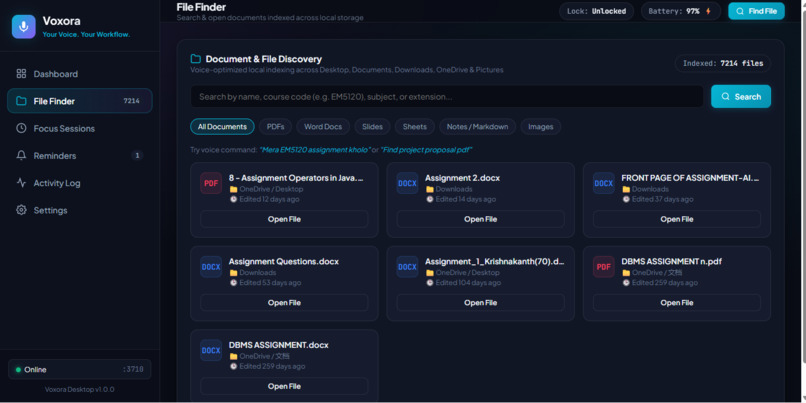The height and width of the screenshot is (403, 806).
Task: Filter results by Images
Action: [x=541, y=126]
